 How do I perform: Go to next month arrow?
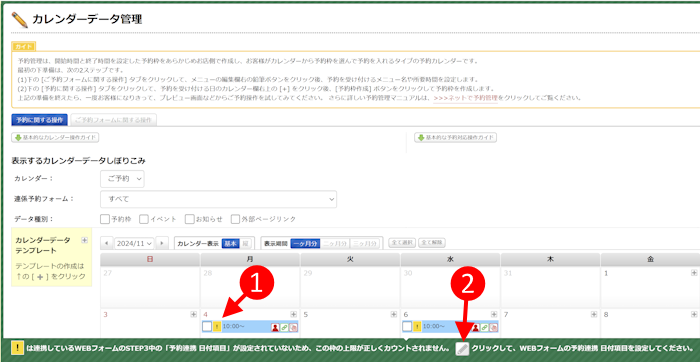[x=162, y=243]
